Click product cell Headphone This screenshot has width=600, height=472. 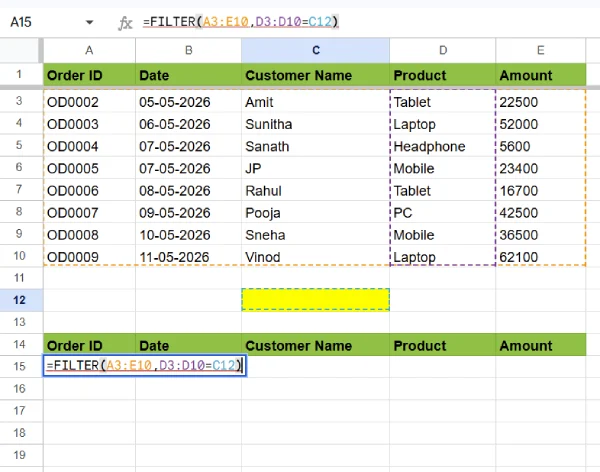[443, 146]
